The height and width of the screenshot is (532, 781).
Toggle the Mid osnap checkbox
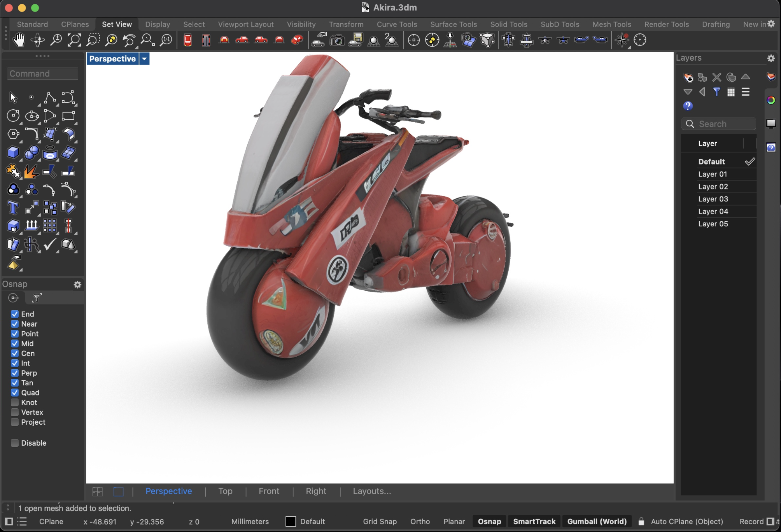(15, 343)
